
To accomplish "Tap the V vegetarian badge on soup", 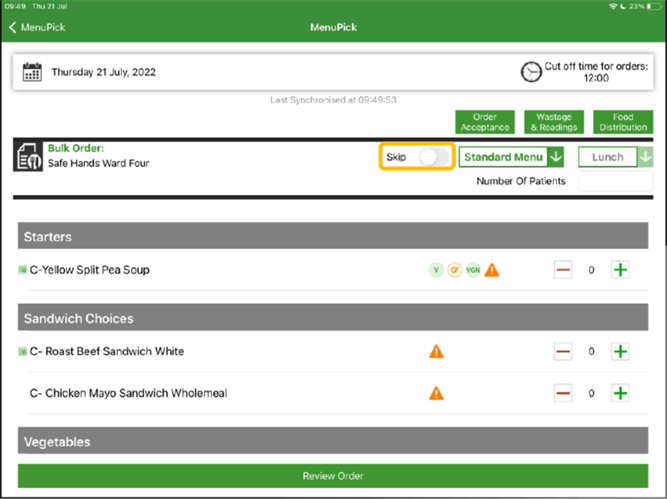I will [x=436, y=270].
